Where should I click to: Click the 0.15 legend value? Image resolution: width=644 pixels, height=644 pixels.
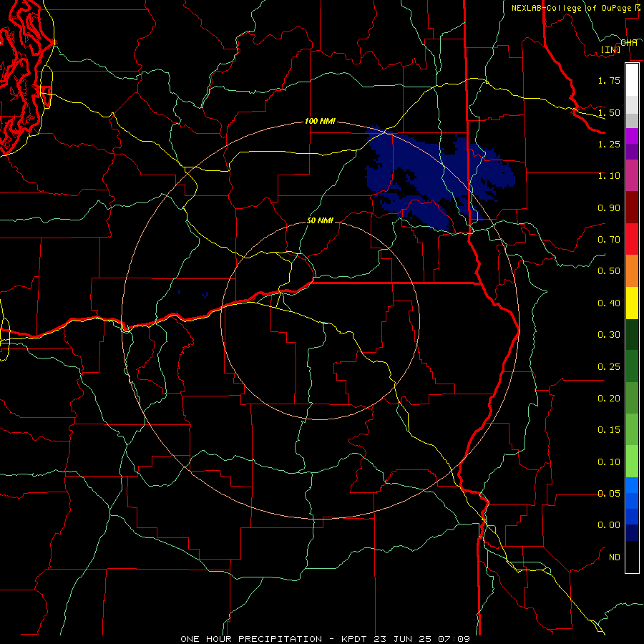click(x=609, y=430)
